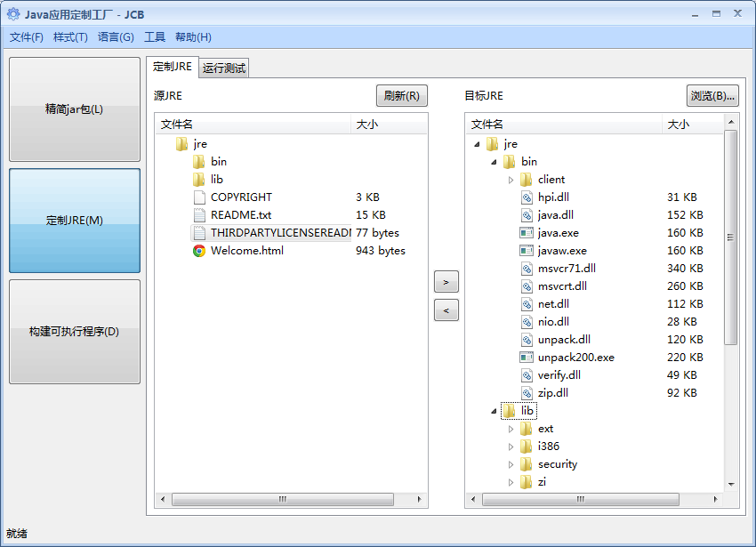Click the Chrome icon beside Welcome.html
This screenshot has width=756, height=547.
[199, 251]
